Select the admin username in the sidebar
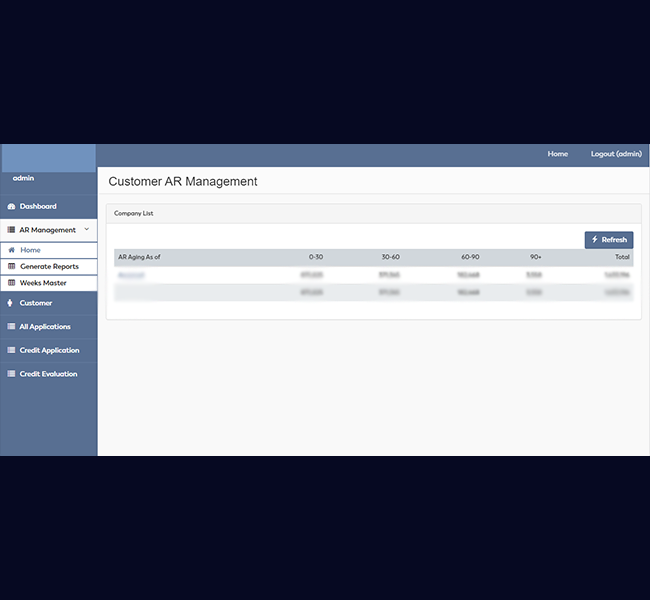 [23, 178]
